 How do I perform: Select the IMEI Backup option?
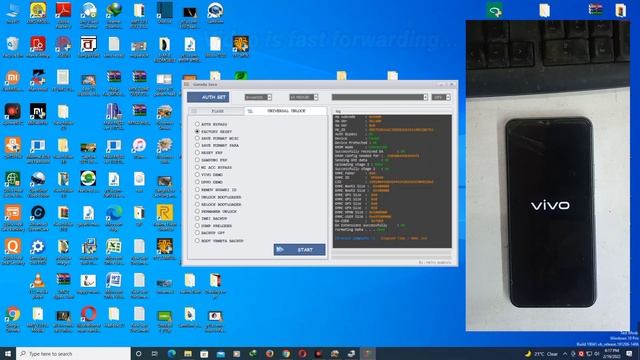[197, 219]
